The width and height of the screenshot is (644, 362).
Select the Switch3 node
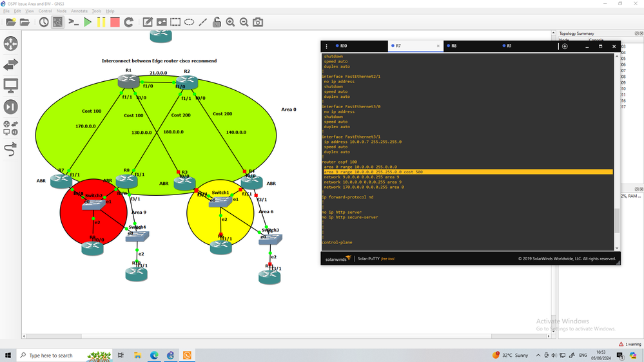pyautogui.click(x=270, y=239)
